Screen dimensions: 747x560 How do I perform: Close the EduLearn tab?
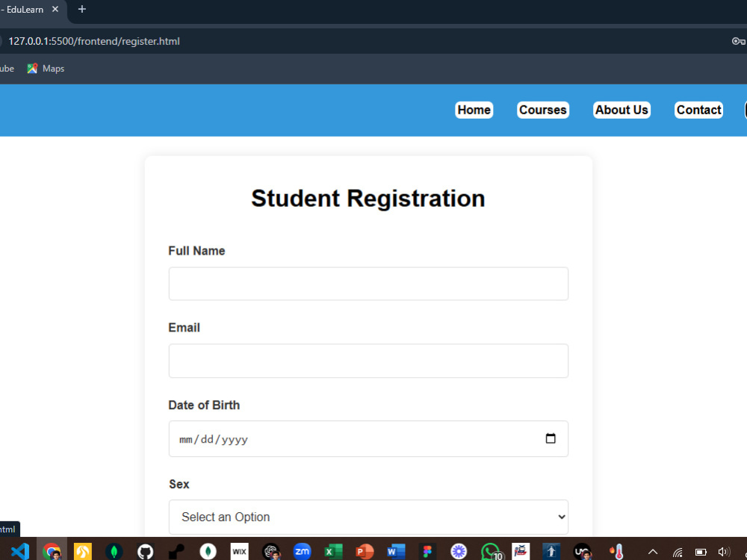[55, 9]
